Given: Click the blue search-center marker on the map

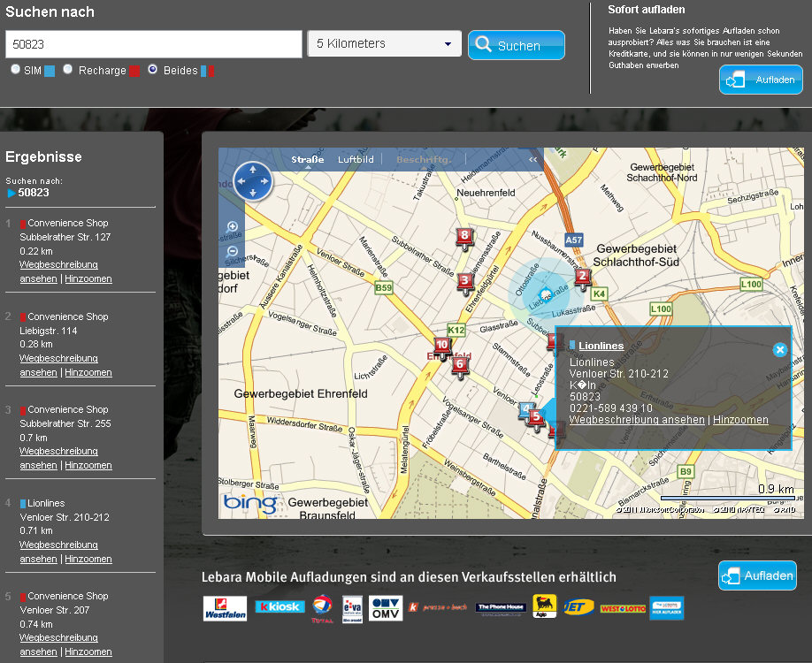Looking at the screenshot, I should 545,295.
